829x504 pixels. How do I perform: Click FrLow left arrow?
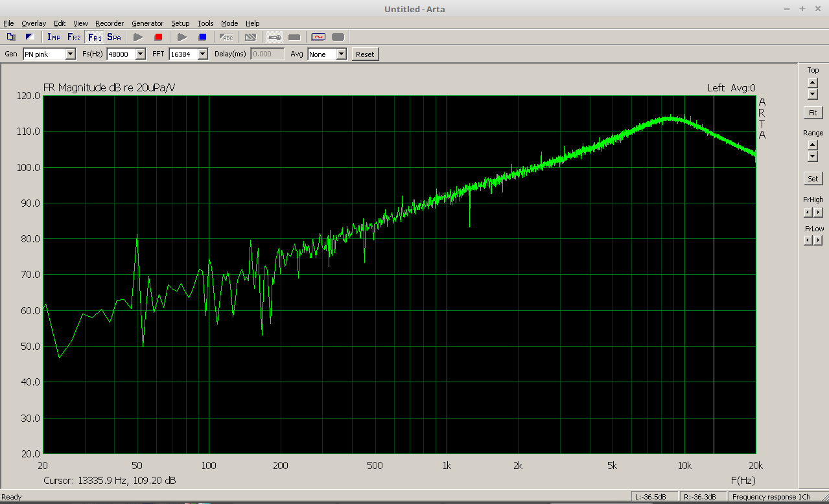click(x=808, y=240)
